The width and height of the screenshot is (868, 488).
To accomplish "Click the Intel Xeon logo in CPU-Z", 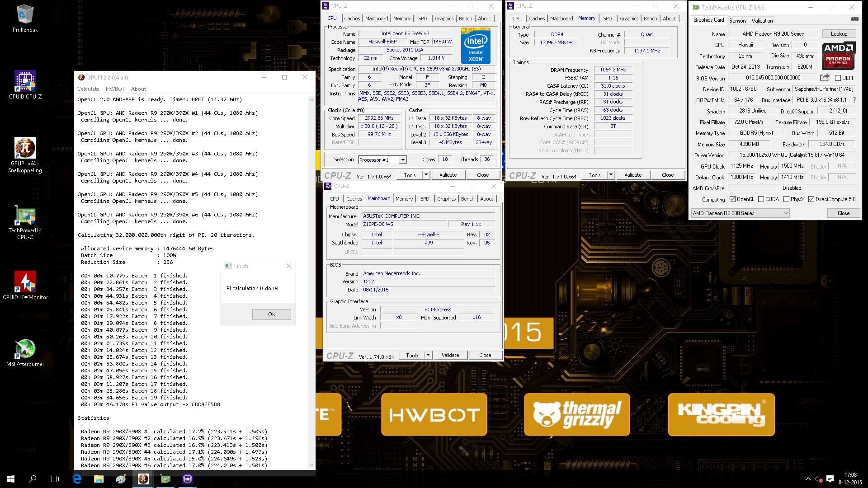I will [x=476, y=46].
